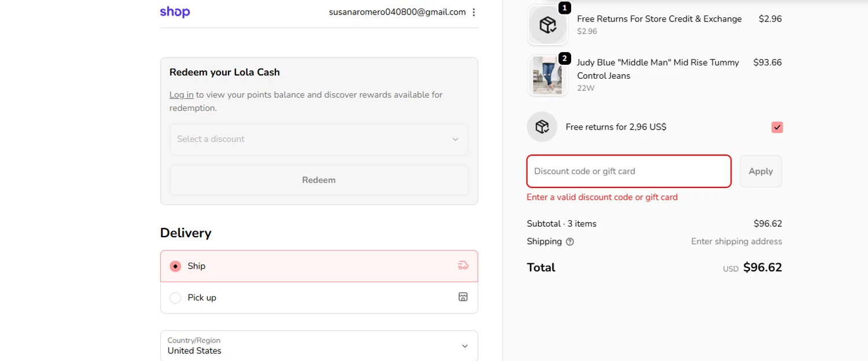Open the Select a discount dropdown

pyautogui.click(x=318, y=139)
